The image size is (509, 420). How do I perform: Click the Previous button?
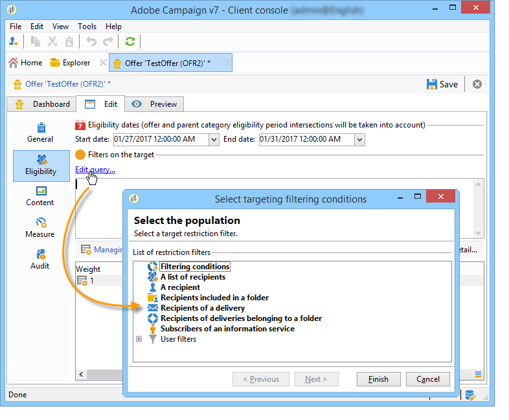(261, 379)
